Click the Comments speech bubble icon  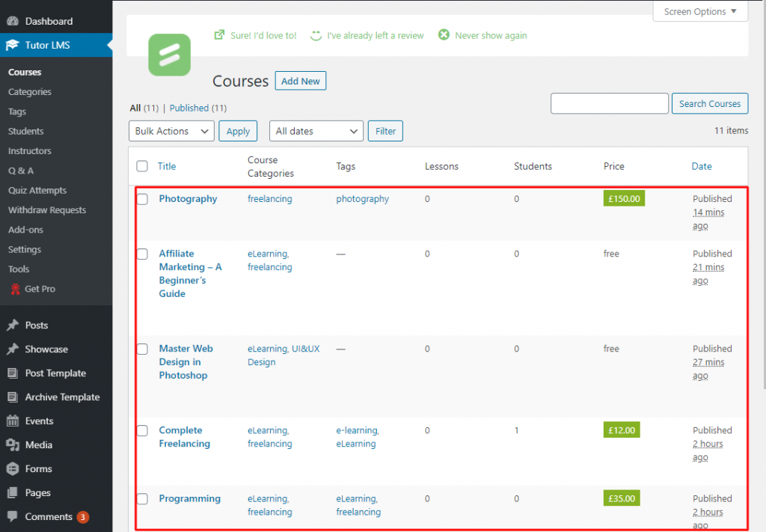coord(13,517)
